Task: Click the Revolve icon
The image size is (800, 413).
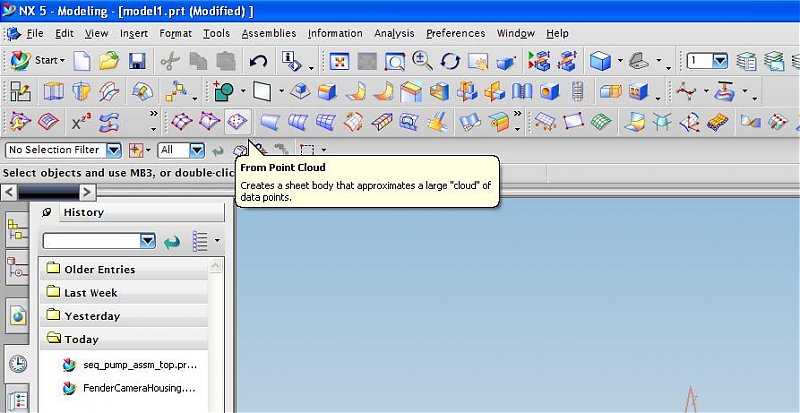Action: (x=81, y=92)
